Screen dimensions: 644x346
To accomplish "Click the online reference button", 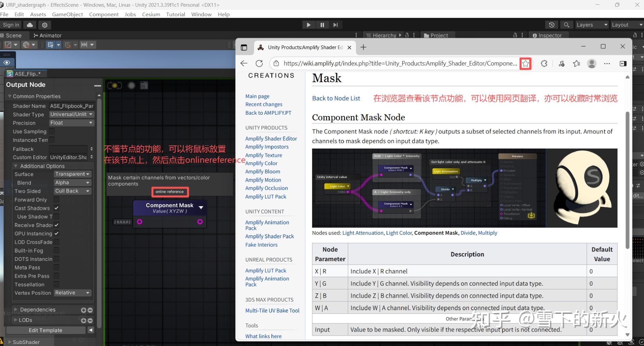I will pyautogui.click(x=169, y=192).
